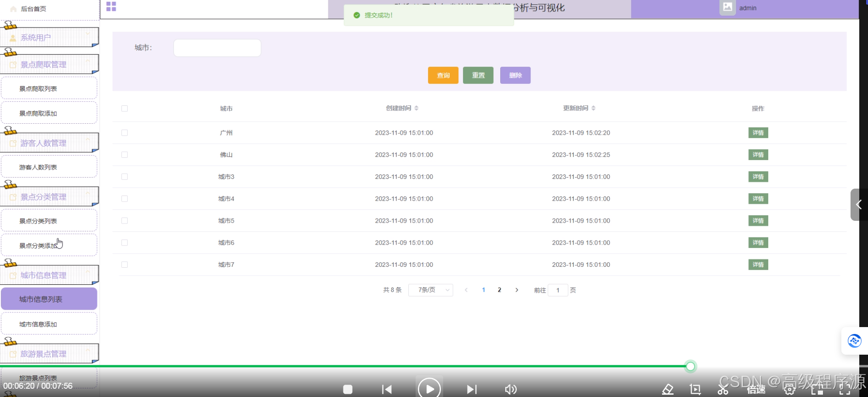868x397 pixels.
Task: Collapse the 旅游景点管理 menu group
Action: click(50, 354)
